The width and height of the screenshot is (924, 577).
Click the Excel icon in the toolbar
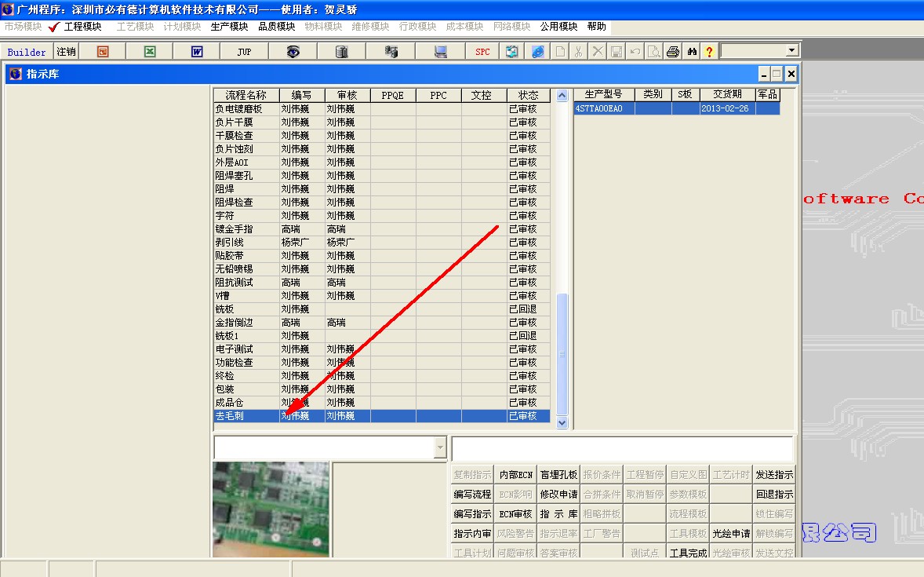(150, 52)
